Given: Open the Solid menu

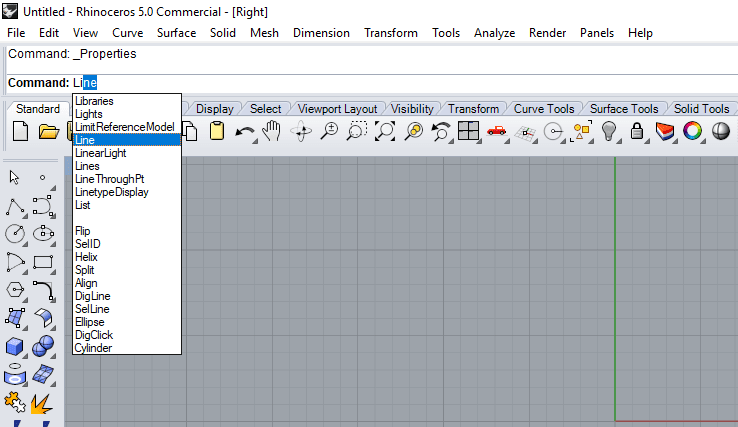Looking at the screenshot, I should point(223,33).
